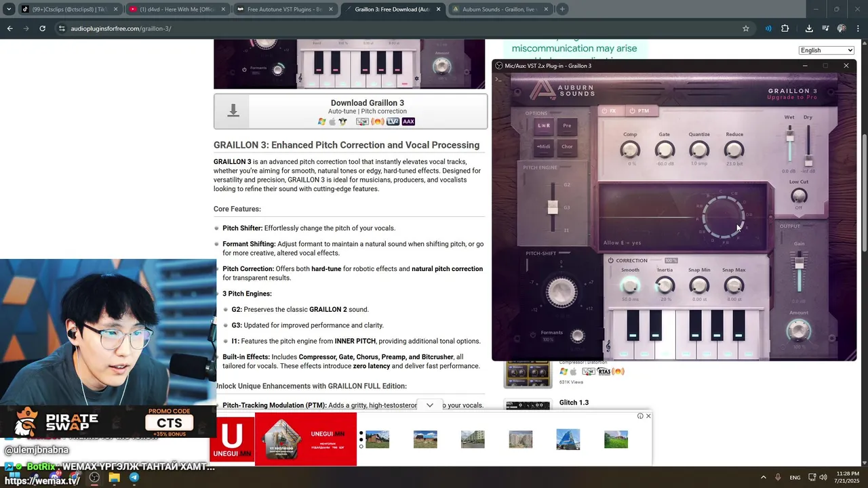Open the browser profile avatar
The image size is (868, 488).
pos(842,28)
